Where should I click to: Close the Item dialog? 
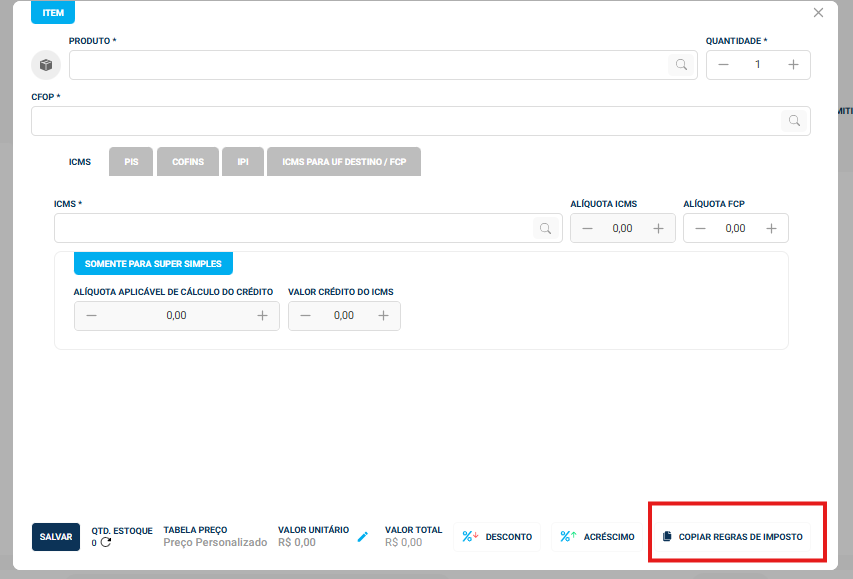[x=818, y=13]
